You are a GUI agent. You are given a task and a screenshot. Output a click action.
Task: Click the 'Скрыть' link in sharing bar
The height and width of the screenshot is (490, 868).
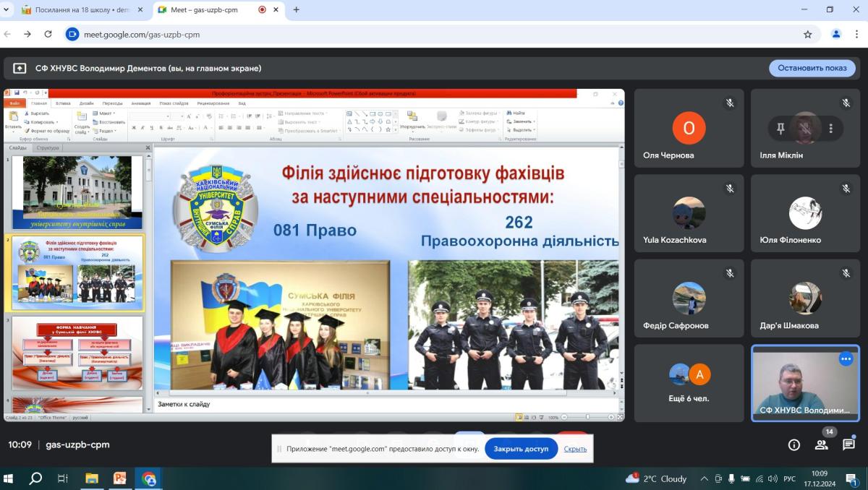click(575, 449)
